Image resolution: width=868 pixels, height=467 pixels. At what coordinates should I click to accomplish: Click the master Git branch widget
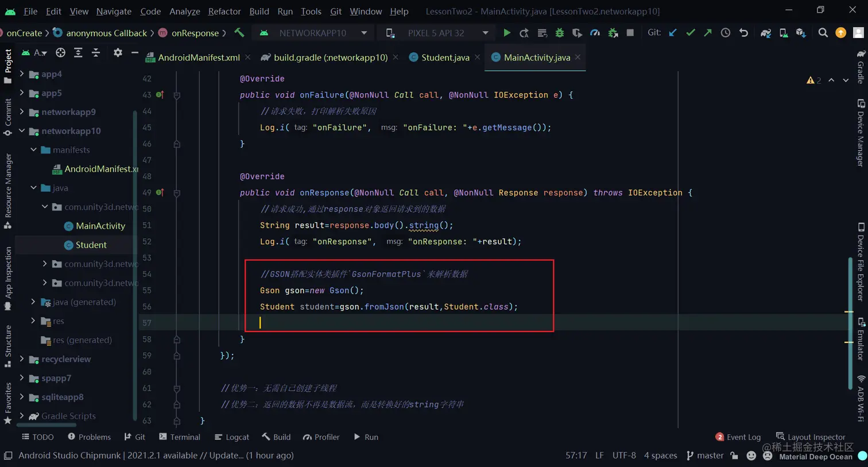pos(705,456)
